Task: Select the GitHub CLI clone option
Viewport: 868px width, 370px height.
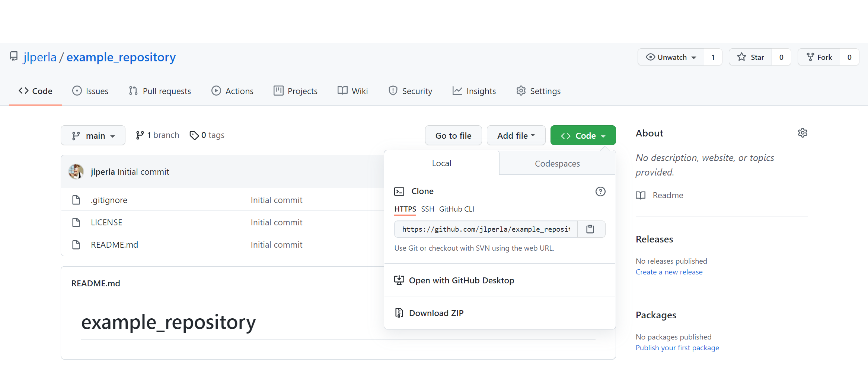Action: tap(456, 209)
